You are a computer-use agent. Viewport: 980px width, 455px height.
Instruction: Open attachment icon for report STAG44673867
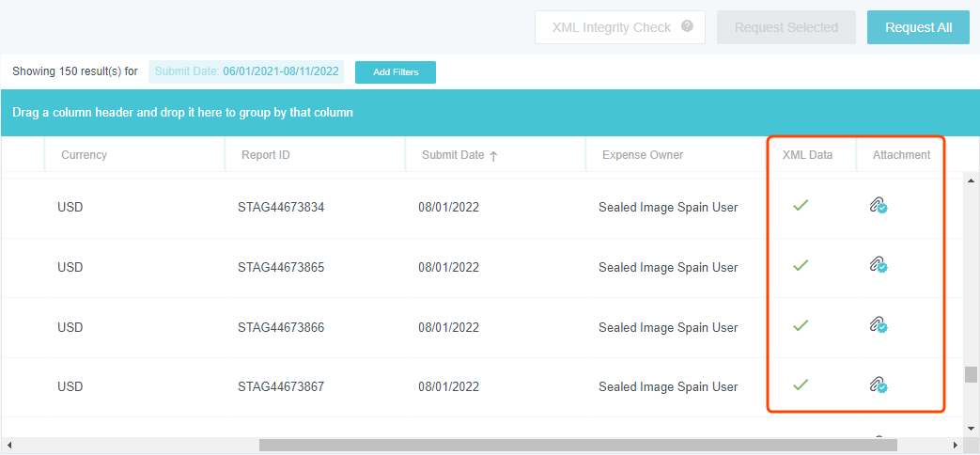tap(878, 384)
